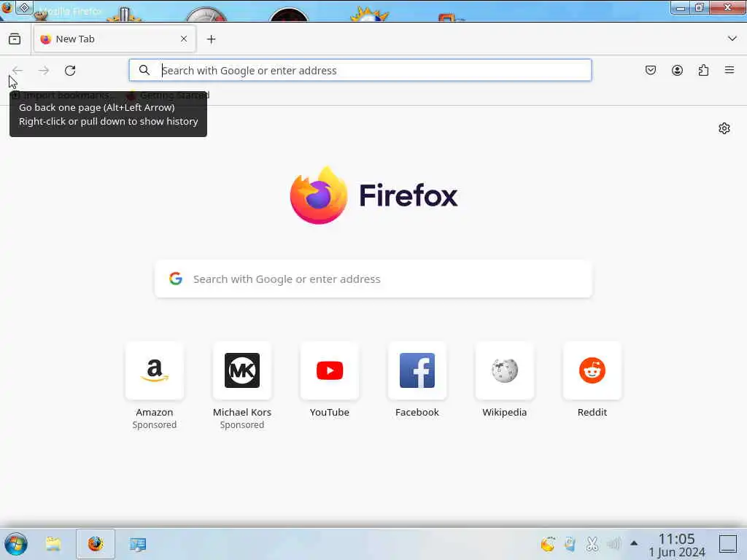
Task: Open Firefox View tab list icon
Action: pos(15,39)
